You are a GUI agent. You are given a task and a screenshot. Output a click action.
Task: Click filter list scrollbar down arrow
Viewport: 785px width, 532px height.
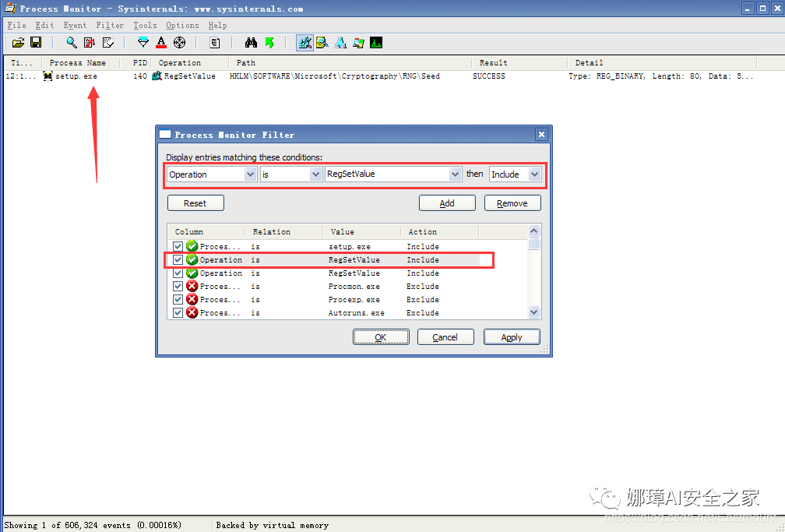pyautogui.click(x=533, y=312)
